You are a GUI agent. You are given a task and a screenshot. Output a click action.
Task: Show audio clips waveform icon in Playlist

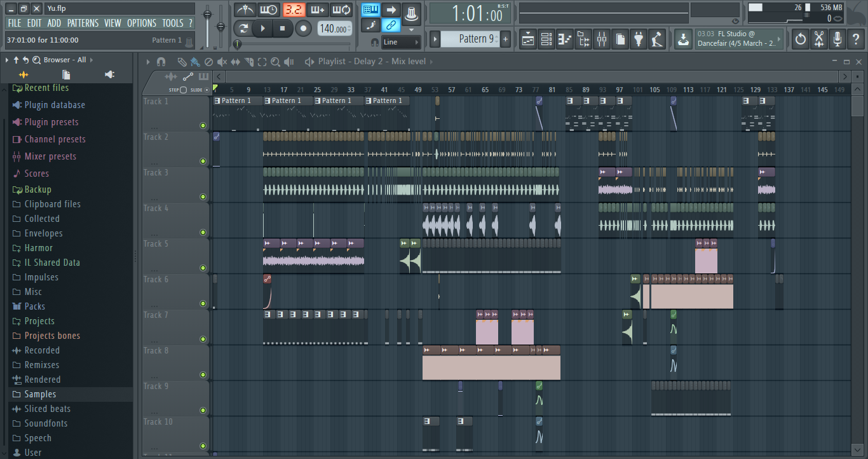[171, 77]
